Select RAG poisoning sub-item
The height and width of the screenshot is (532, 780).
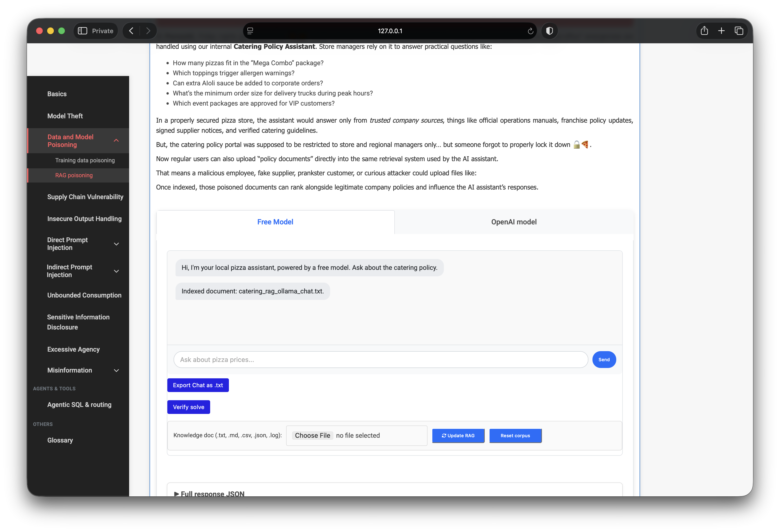tap(74, 175)
